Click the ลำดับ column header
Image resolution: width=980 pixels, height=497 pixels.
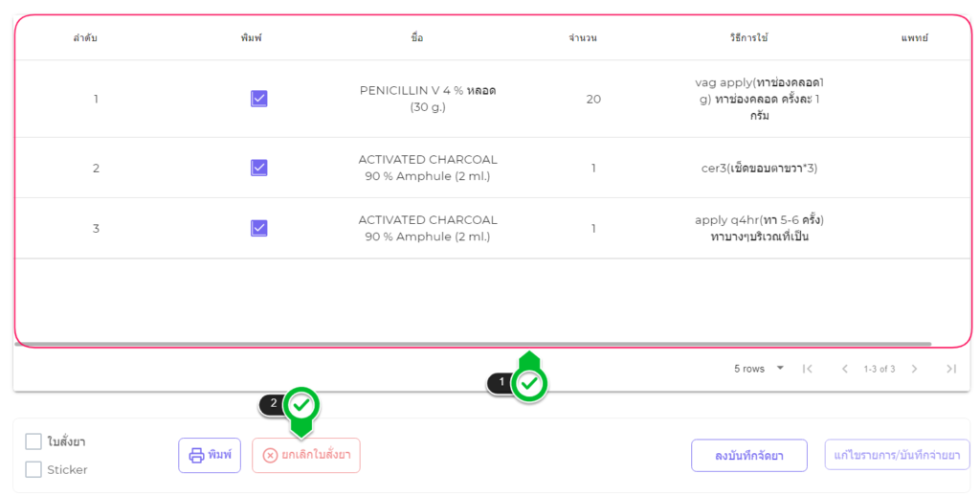pyautogui.click(x=85, y=38)
